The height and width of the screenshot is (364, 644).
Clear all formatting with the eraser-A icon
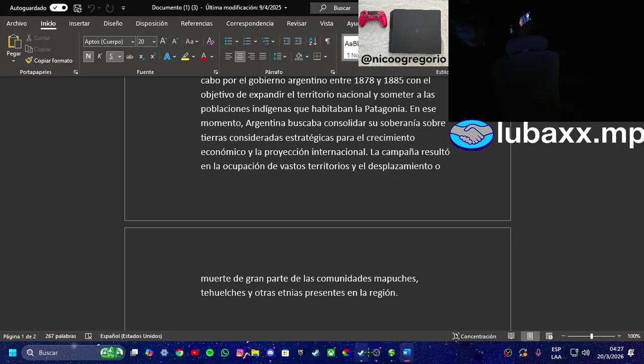[x=211, y=41]
